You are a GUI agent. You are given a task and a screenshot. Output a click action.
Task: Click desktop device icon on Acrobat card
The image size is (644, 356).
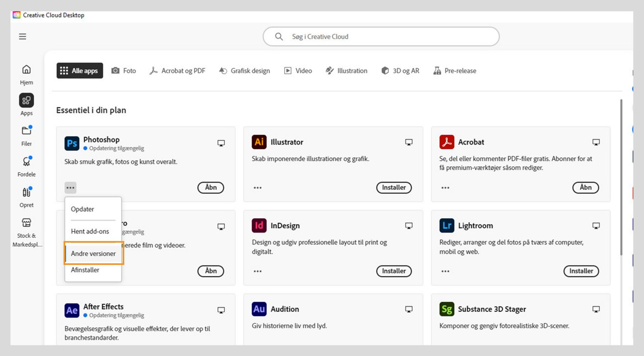tap(596, 142)
